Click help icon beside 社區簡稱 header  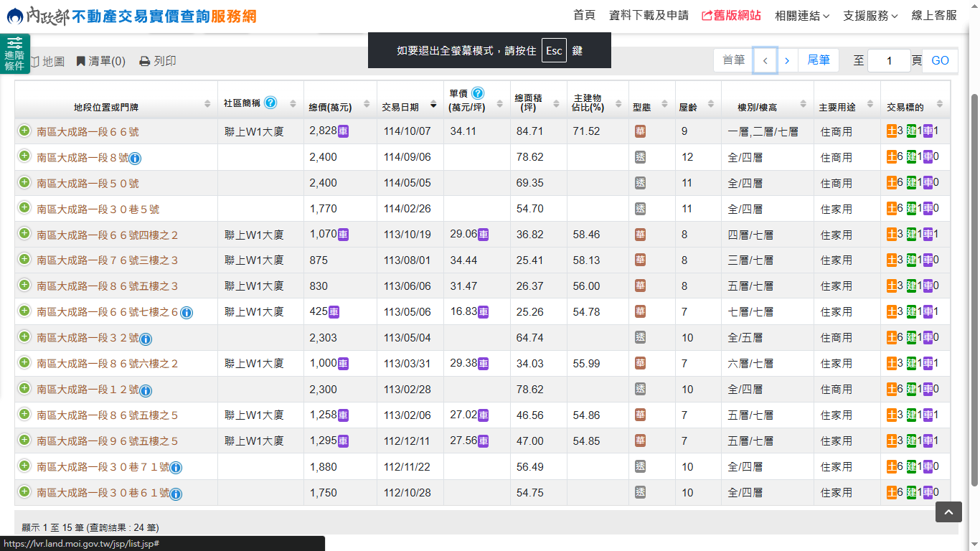pos(270,103)
